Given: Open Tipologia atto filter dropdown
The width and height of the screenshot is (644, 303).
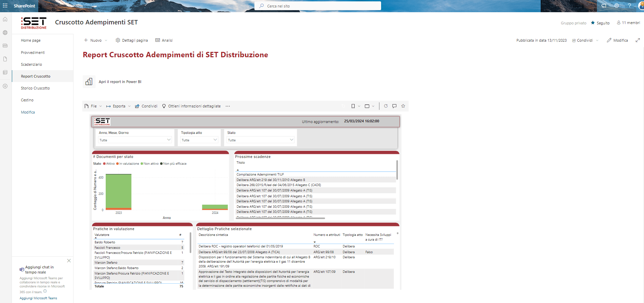Looking at the screenshot, I should click(199, 140).
